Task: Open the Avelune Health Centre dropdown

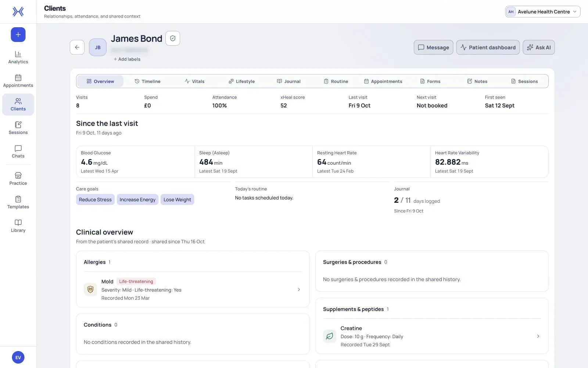Action: click(x=543, y=12)
